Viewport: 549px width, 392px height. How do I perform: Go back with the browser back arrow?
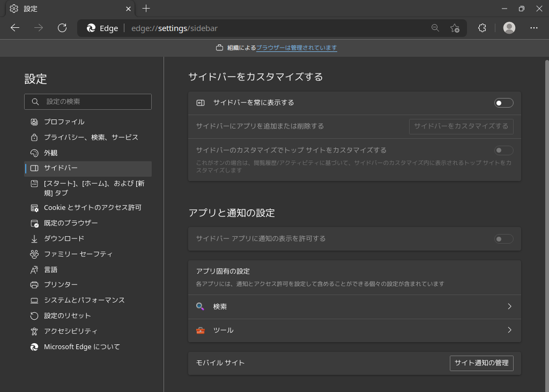coord(15,28)
